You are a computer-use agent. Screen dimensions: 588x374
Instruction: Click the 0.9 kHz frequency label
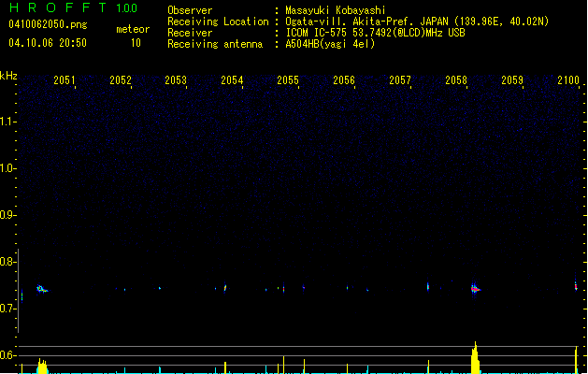coord(7,215)
